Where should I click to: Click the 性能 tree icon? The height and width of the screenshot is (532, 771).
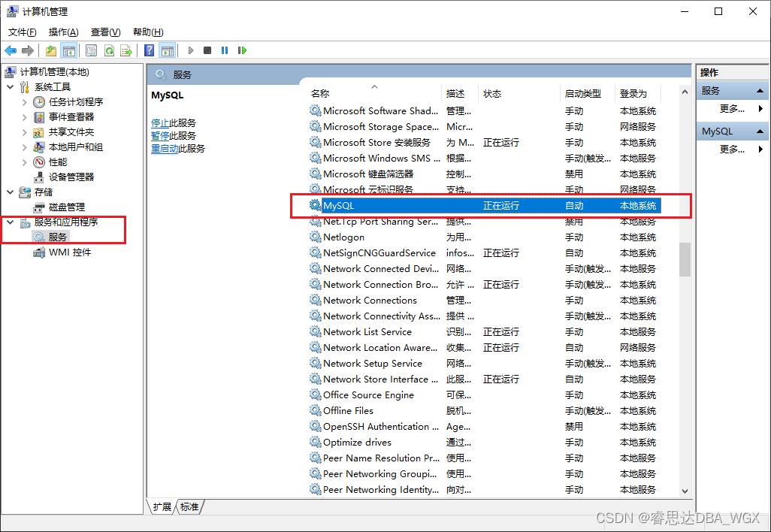[39, 162]
